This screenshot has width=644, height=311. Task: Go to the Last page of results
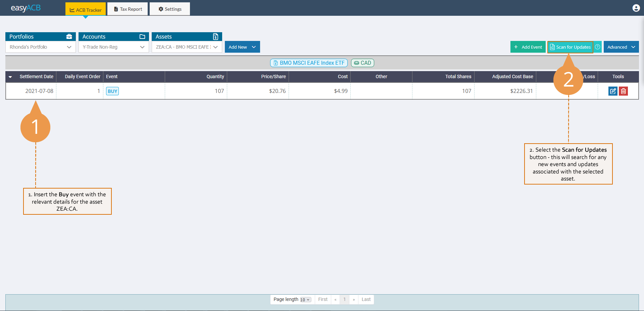coord(366,299)
